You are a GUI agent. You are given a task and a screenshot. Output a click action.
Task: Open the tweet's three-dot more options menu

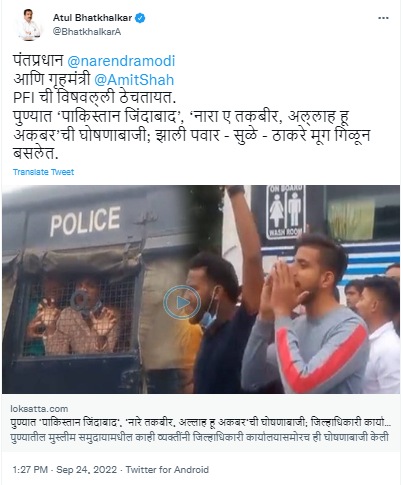pyautogui.click(x=383, y=18)
